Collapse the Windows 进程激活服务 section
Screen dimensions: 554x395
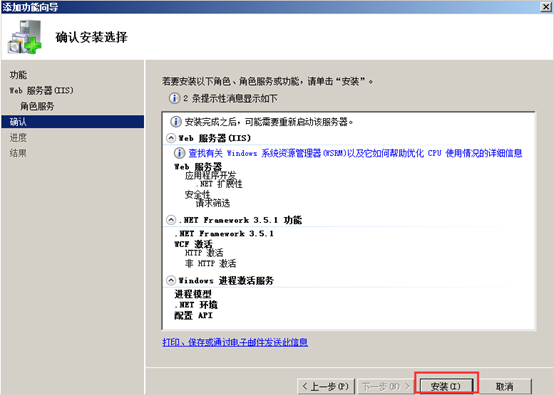tap(171, 281)
